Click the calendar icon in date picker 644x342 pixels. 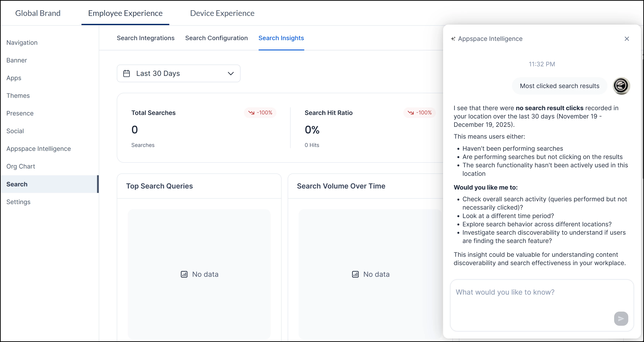pyautogui.click(x=127, y=74)
